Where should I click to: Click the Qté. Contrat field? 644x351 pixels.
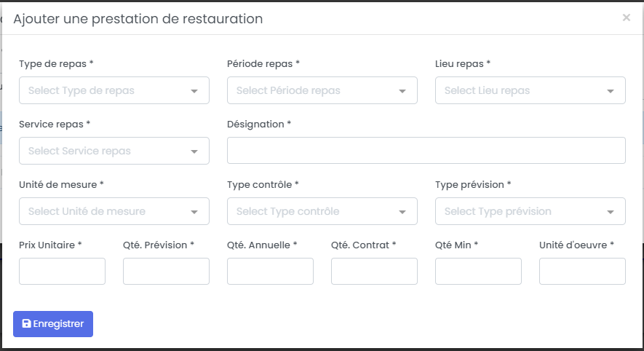pyautogui.click(x=374, y=272)
